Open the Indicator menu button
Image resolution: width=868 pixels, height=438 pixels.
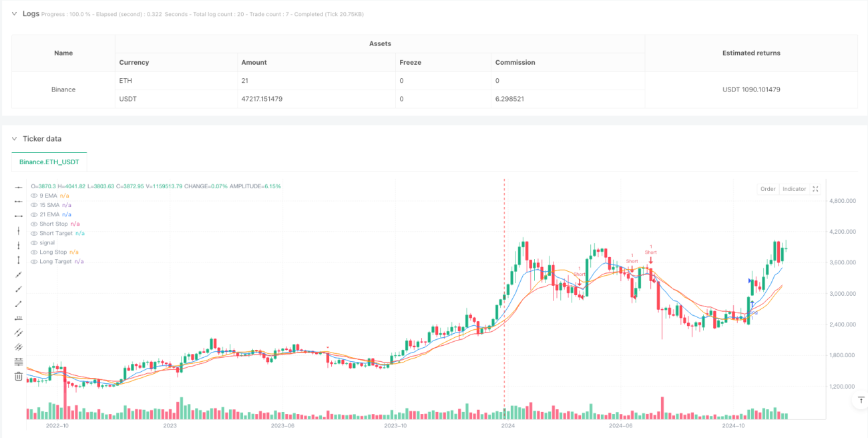coord(794,189)
